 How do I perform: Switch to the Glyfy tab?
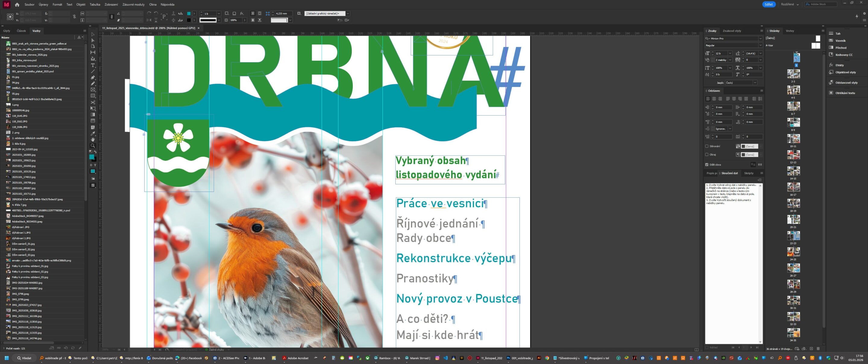click(7, 31)
